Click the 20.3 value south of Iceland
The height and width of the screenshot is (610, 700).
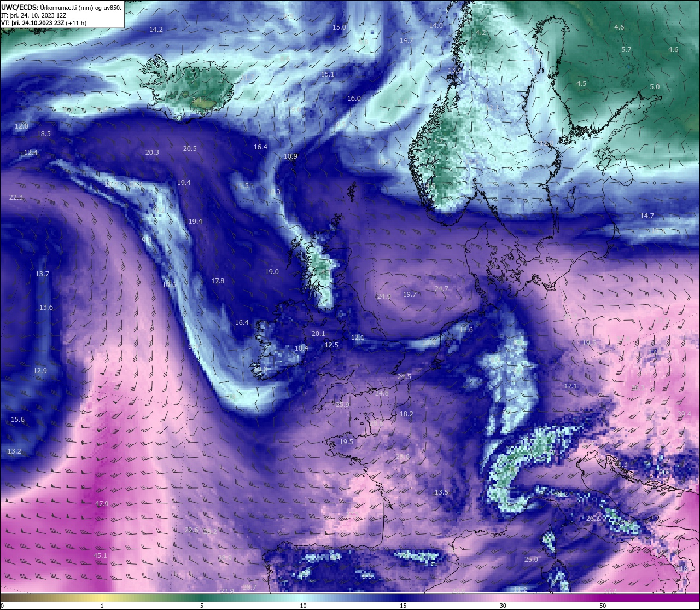click(152, 153)
